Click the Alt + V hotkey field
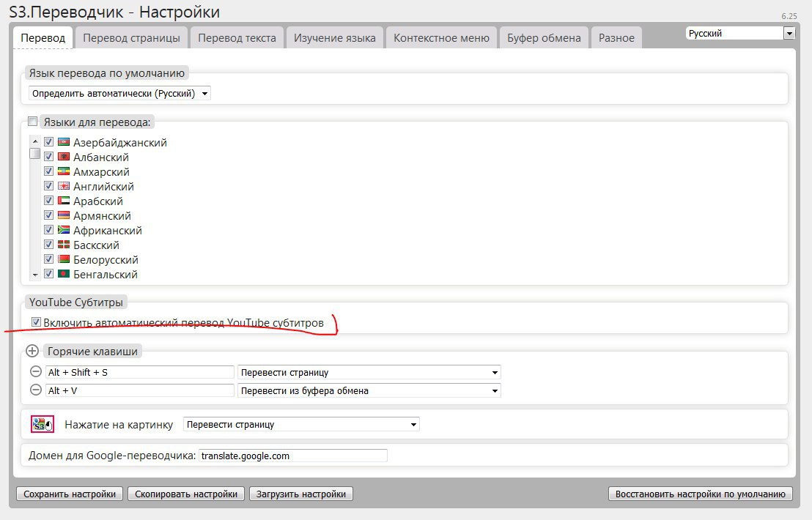Image resolution: width=812 pixels, height=520 pixels. click(x=140, y=390)
